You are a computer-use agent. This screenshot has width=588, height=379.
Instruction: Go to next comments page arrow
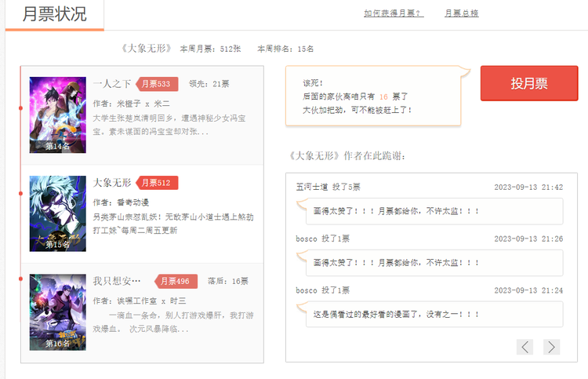click(x=551, y=347)
